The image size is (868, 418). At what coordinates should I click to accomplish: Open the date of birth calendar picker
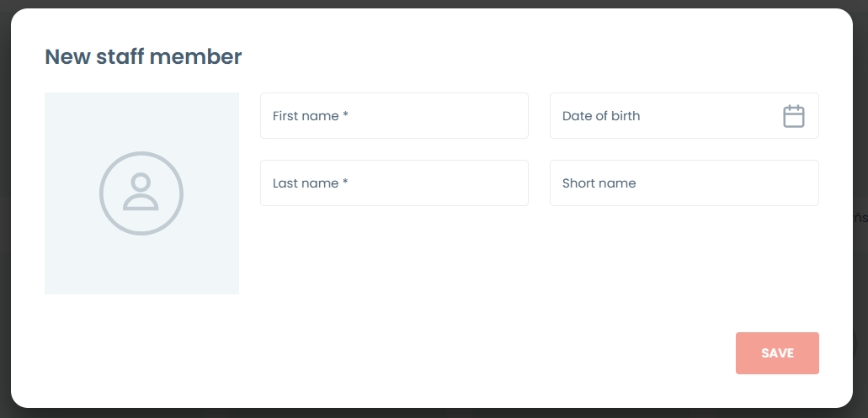point(794,116)
